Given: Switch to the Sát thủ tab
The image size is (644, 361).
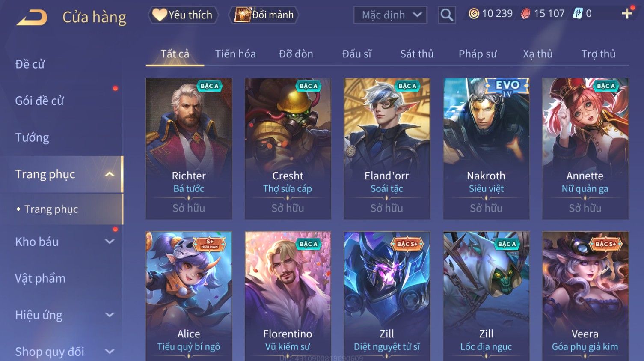Looking at the screenshot, I should (x=417, y=54).
